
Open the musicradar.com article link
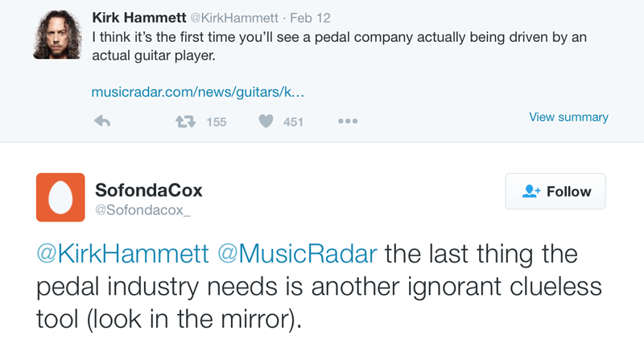[197, 91]
